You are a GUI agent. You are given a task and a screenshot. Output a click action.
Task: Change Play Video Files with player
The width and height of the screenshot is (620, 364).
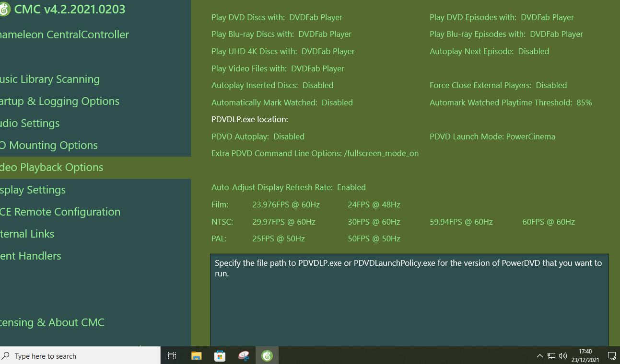point(278,68)
